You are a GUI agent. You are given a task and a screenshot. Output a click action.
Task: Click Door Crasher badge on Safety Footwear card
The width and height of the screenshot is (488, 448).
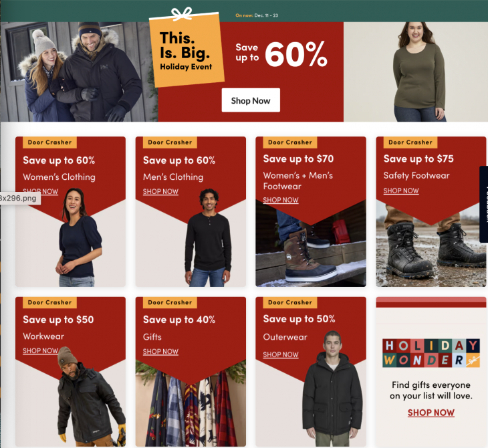[410, 142]
